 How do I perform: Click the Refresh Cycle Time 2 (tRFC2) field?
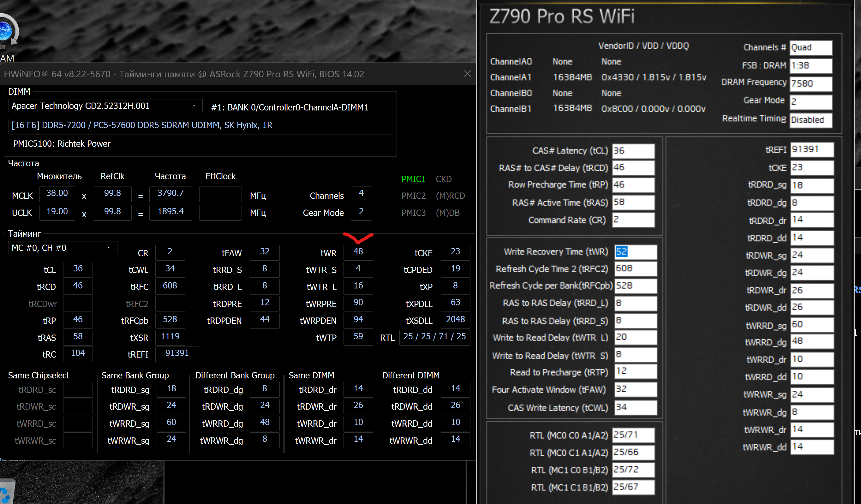635,269
